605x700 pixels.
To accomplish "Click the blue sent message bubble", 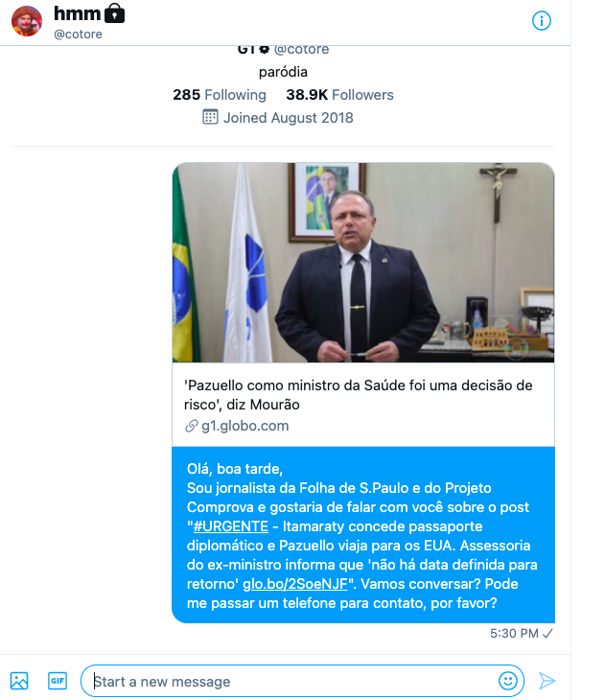I will (x=363, y=535).
